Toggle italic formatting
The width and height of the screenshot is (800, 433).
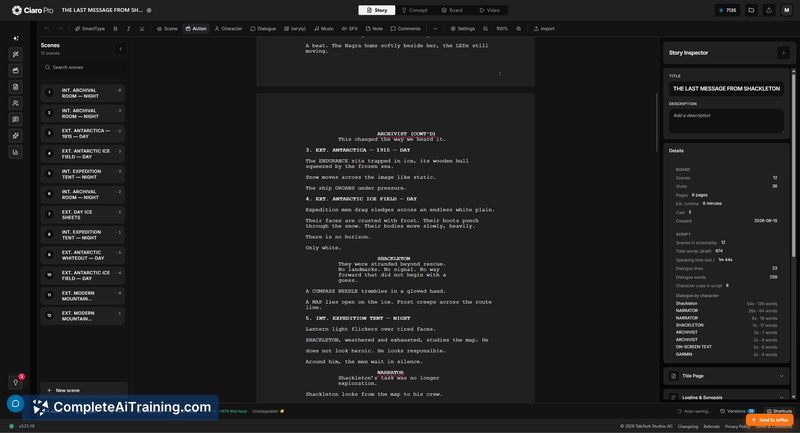click(129, 29)
